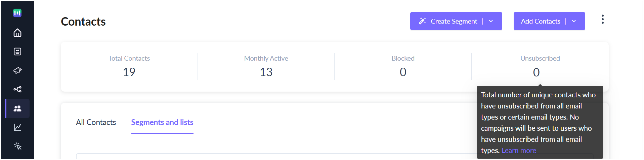The width and height of the screenshot is (644, 160).
Task: Open the content list icon in sidebar
Action: click(x=17, y=52)
